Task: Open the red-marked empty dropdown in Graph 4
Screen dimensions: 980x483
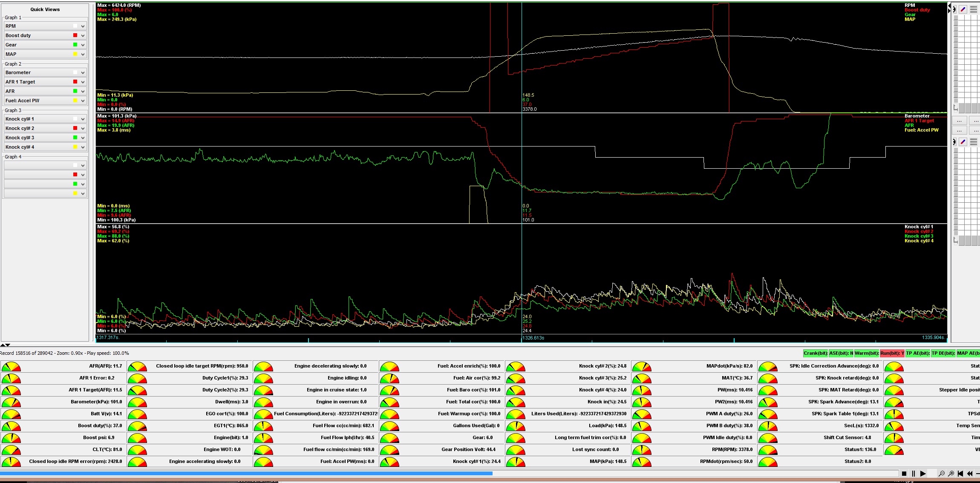Action: tap(83, 175)
